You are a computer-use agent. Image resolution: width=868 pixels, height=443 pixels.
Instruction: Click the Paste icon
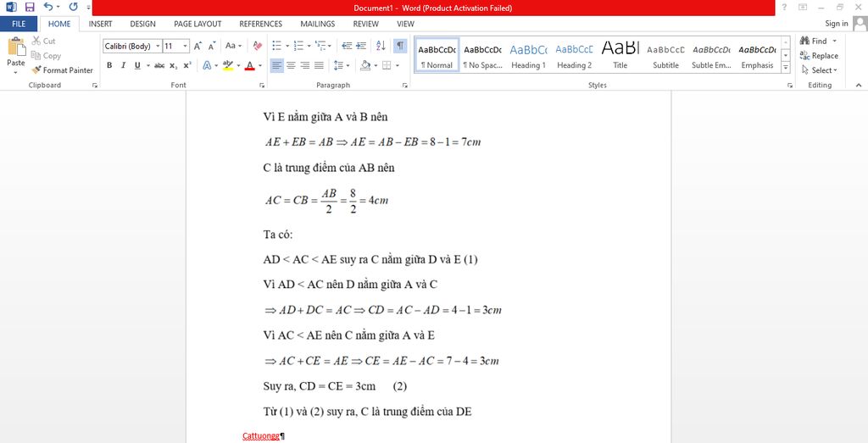[16, 47]
